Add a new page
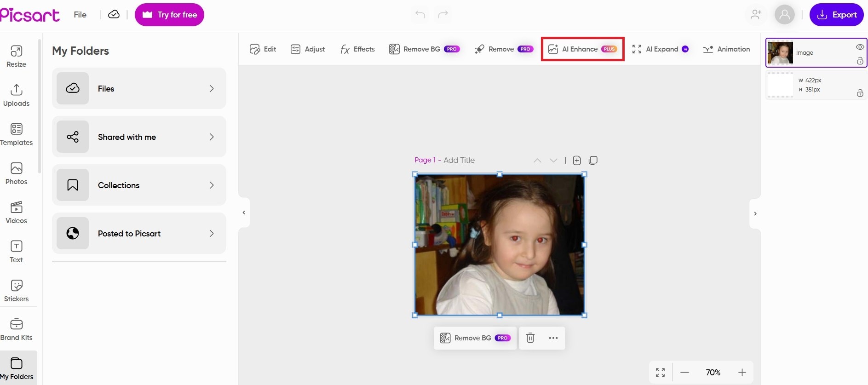 (577, 161)
